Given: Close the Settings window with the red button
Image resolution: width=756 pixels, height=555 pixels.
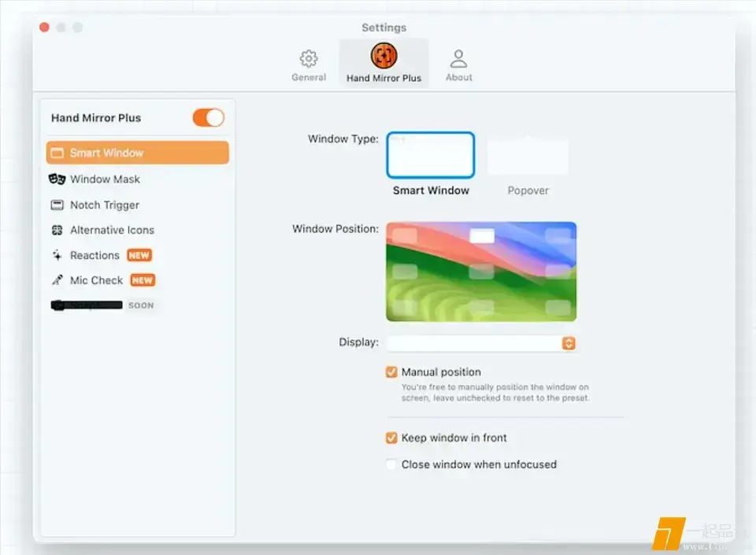Looking at the screenshot, I should click(x=44, y=28).
